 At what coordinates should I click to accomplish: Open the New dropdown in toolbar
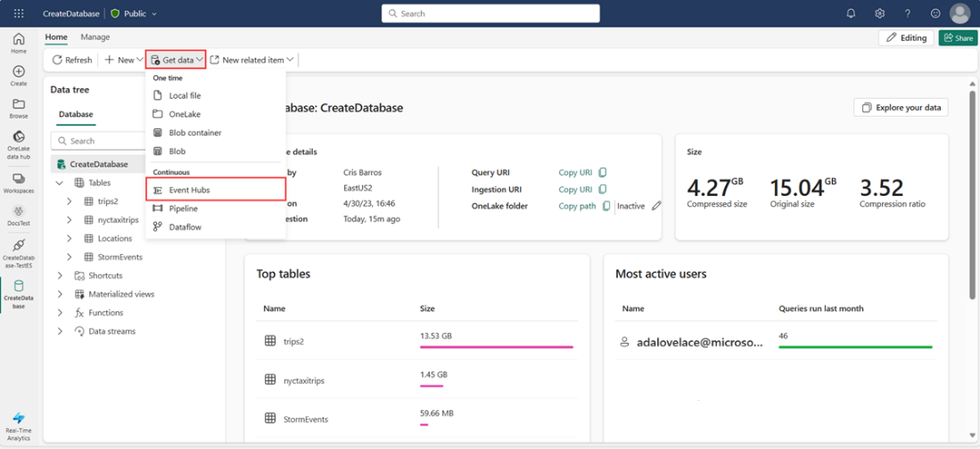(124, 60)
